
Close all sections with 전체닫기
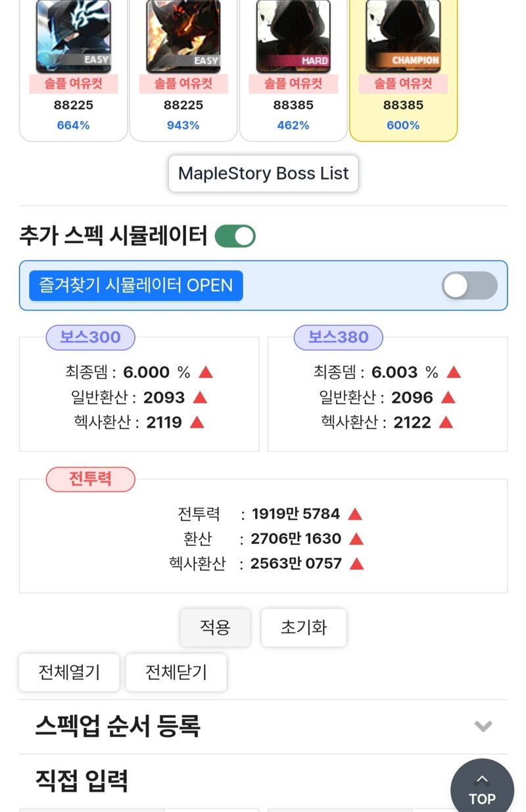click(x=176, y=672)
